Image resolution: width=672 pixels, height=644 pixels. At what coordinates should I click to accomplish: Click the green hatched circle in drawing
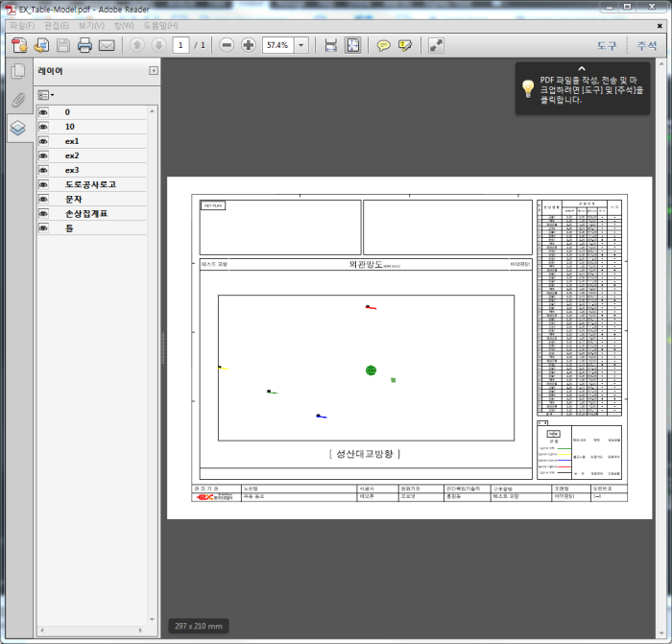372,370
